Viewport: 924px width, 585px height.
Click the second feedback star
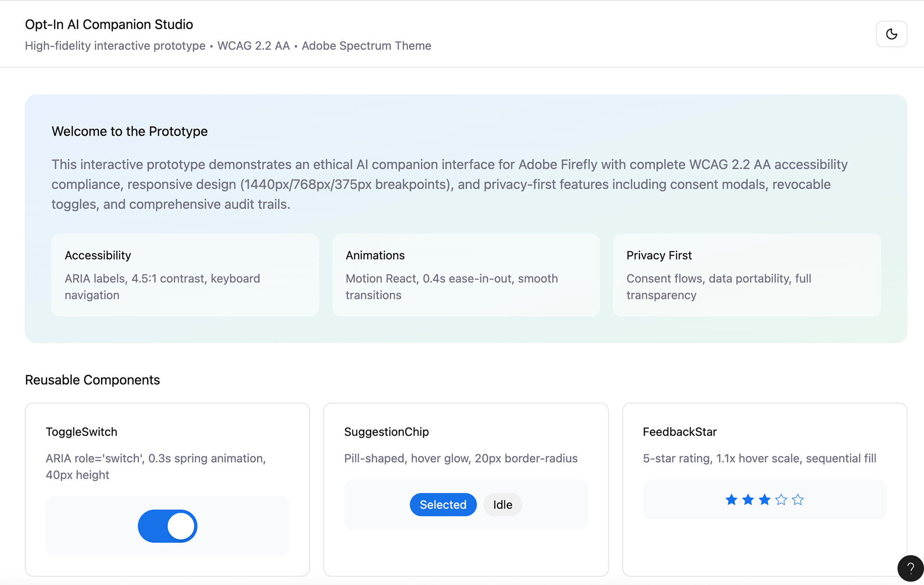click(x=748, y=500)
